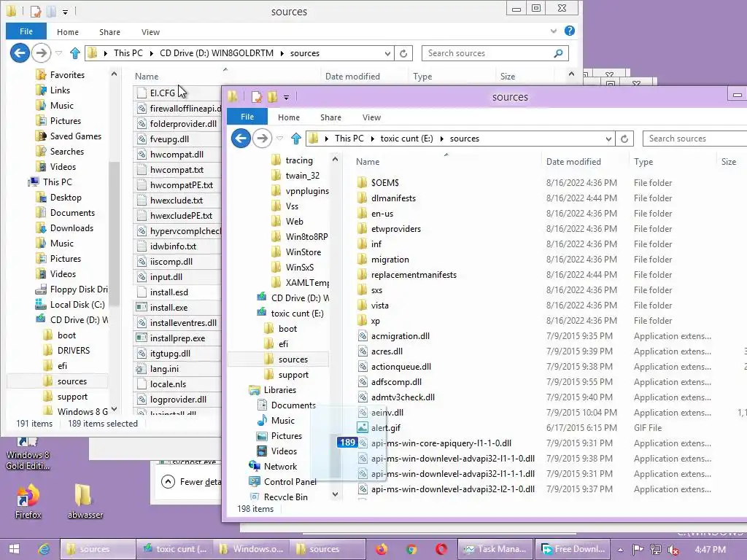Expand the ribbon in D: drive window
The image size is (747, 560).
pos(553,31)
